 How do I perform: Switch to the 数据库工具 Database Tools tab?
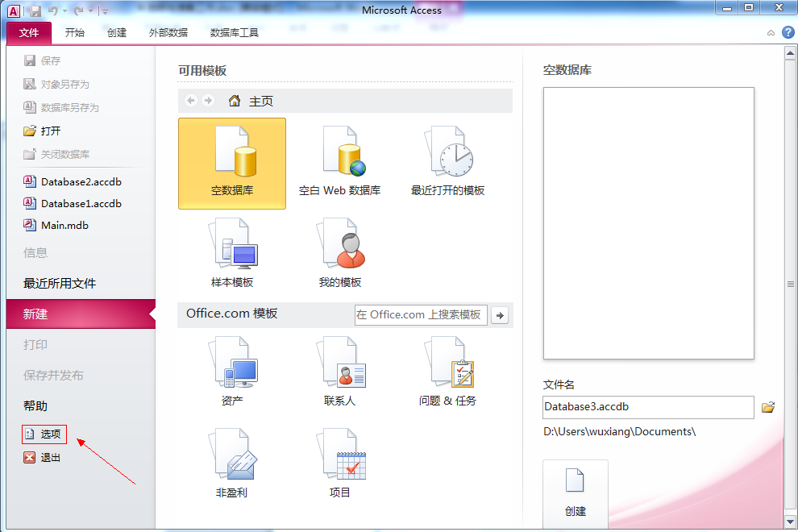[x=234, y=32]
